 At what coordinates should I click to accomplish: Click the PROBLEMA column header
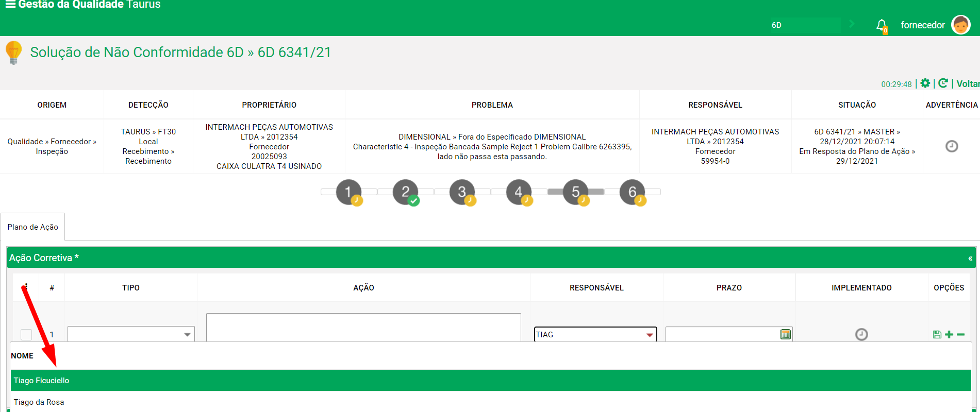[492, 105]
